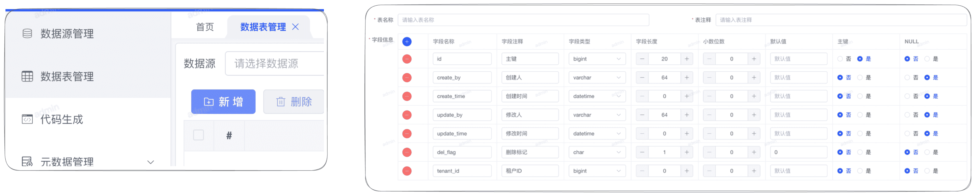This screenshot has width=980, height=196.
Task: Click the 删除 button
Action: tap(294, 101)
